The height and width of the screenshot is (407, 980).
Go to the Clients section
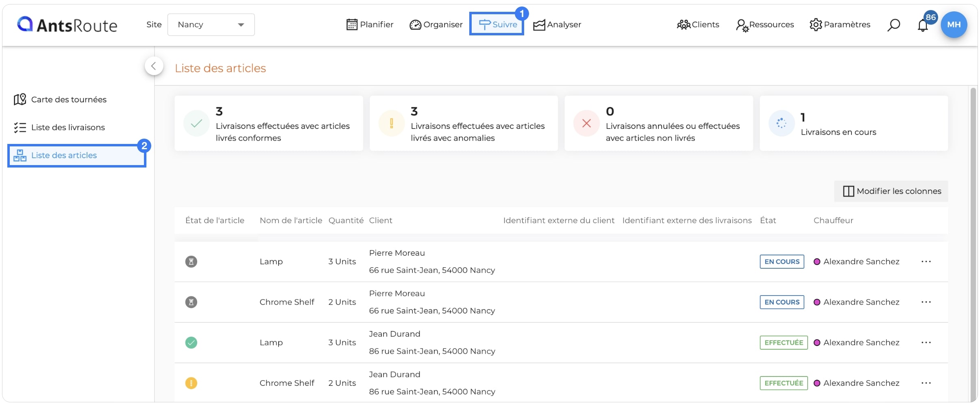click(698, 25)
